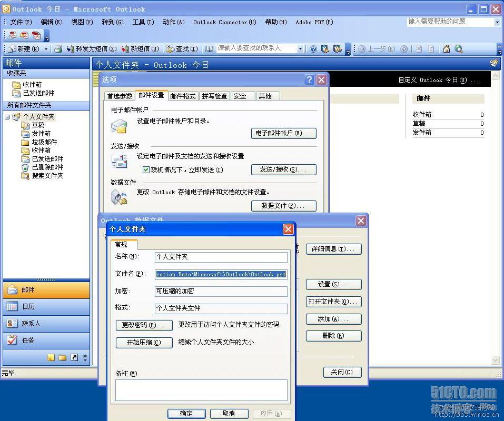Toggle 联机情况下，立即发送 checkbox
504x421 pixels.
[146, 169]
